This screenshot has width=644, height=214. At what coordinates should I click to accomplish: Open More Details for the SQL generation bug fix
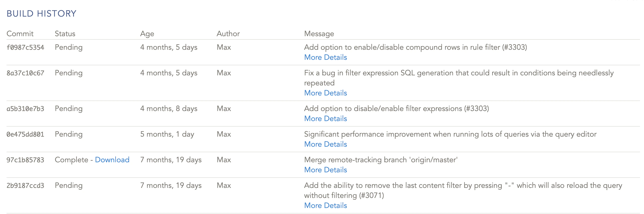(x=325, y=93)
